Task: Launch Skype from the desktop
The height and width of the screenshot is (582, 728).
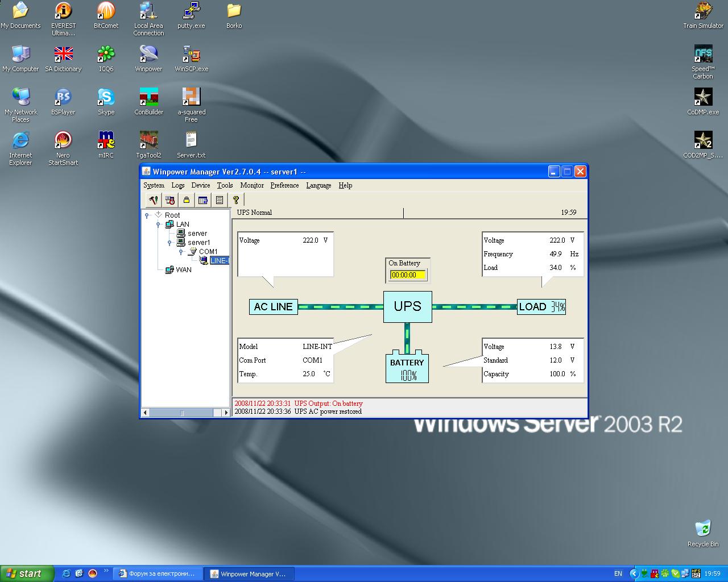Action: point(106,102)
